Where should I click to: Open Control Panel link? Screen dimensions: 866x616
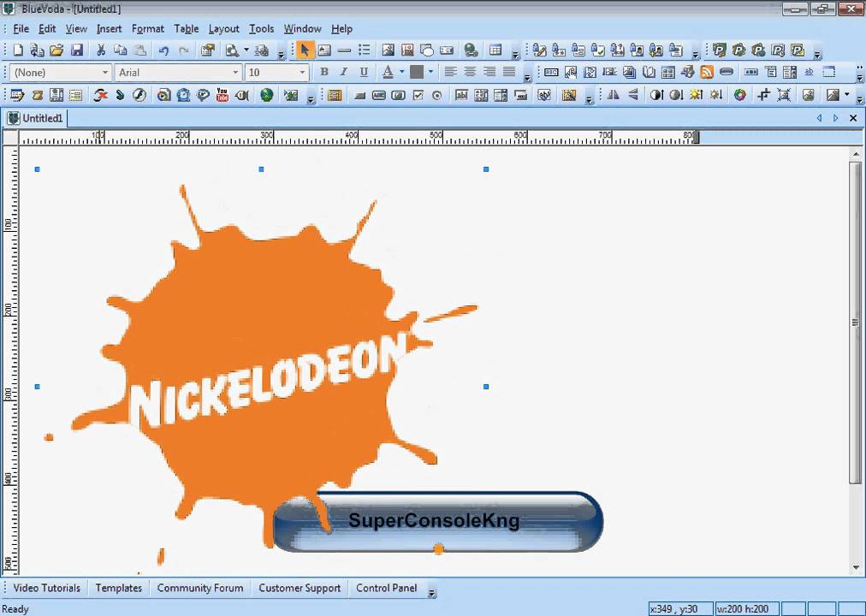click(387, 588)
